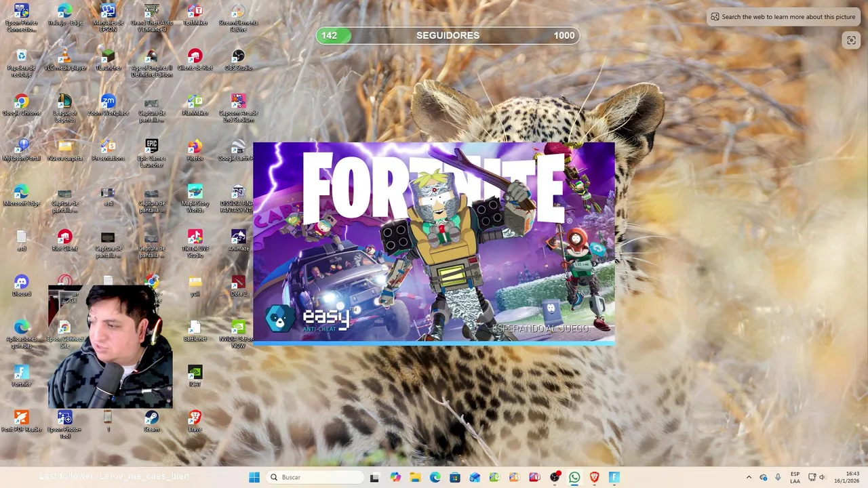
Task: Launch Grand Theft Auto V Enhanced
Action: click(152, 18)
